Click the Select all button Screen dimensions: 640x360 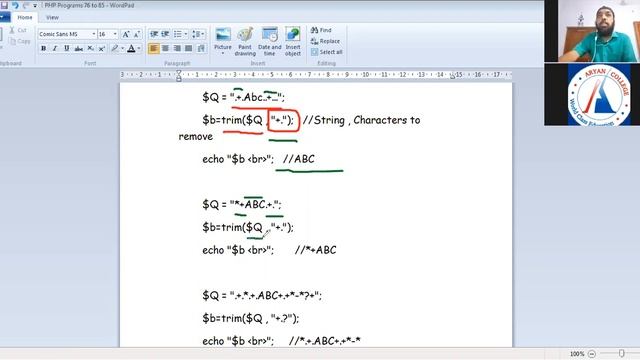click(327, 52)
